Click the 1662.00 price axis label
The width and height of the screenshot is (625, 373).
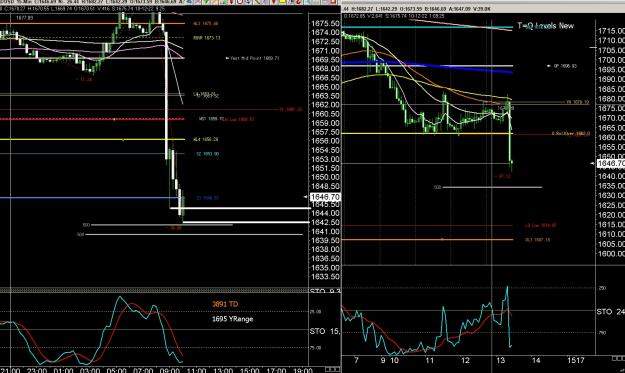[325, 105]
